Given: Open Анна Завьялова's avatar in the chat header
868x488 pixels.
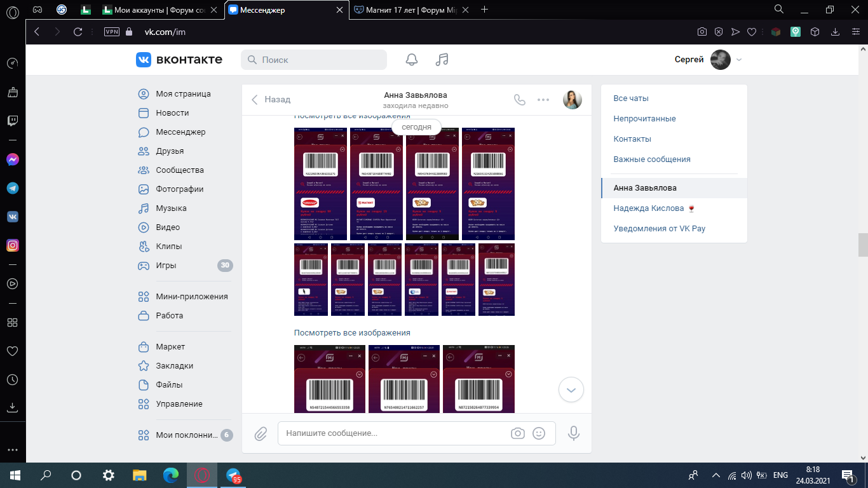Looking at the screenshot, I should click(x=573, y=99).
